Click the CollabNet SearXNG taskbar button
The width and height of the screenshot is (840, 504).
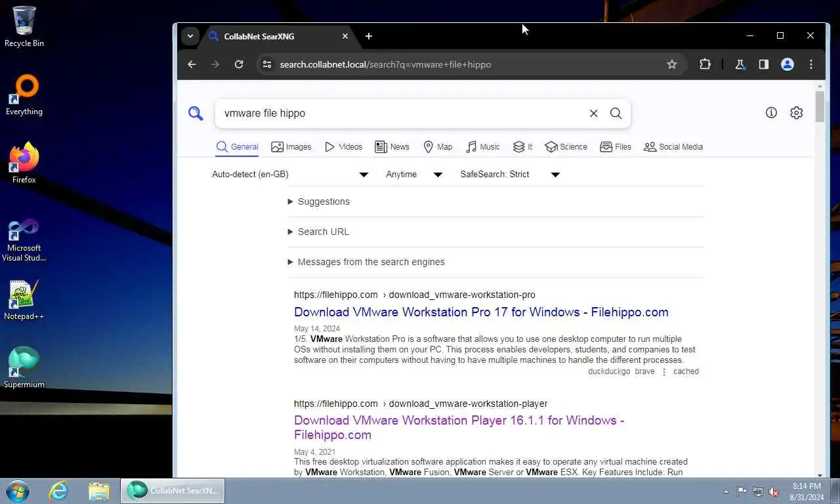point(173,491)
